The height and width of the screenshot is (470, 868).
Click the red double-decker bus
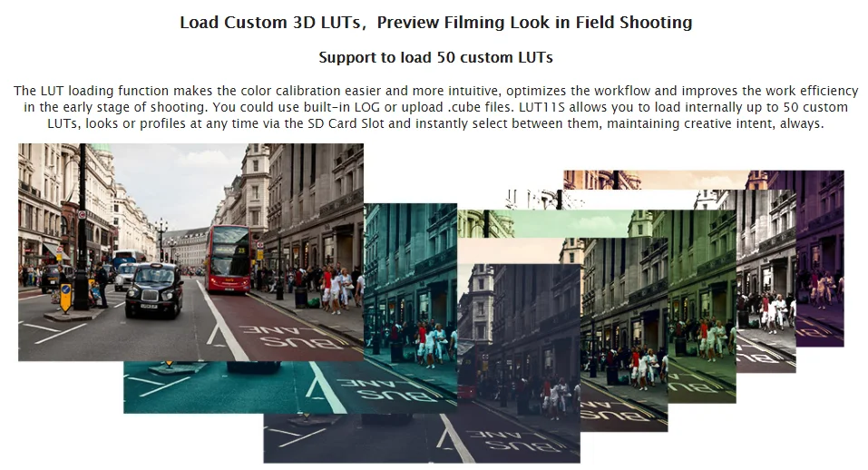pyautogui.click(x=228, y=259)
